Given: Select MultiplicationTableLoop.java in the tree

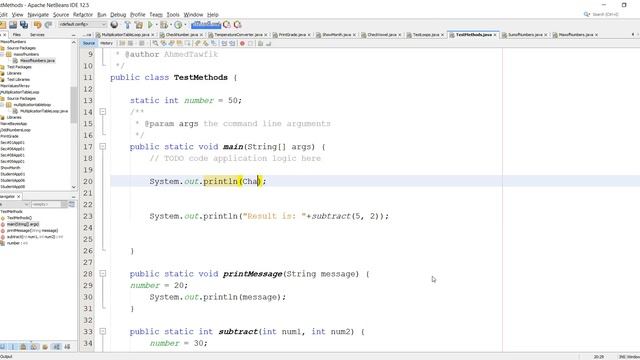Looking at the screenshot, I should (x=44, y=111).
